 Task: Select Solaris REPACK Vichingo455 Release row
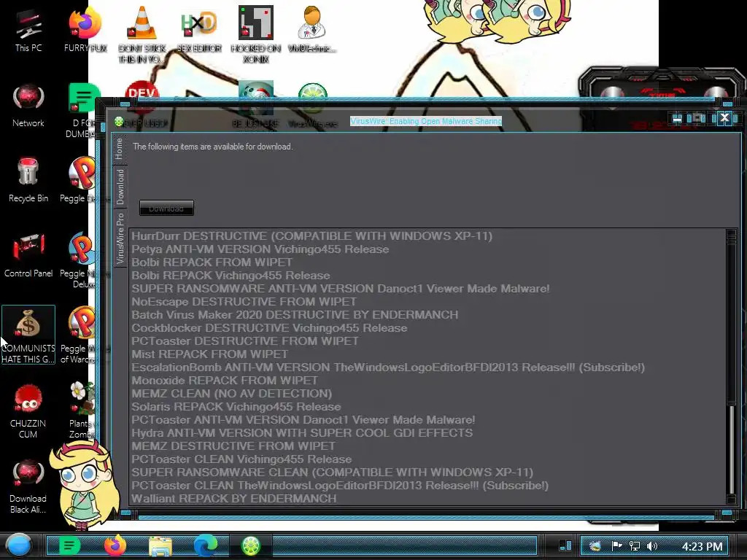coord(427,407)
